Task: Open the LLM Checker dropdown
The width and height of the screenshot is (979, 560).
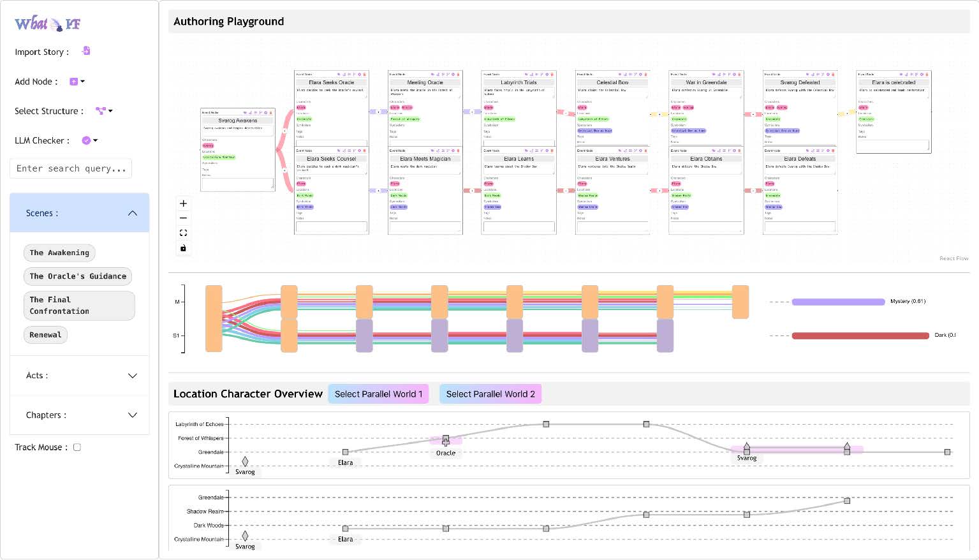Action: pyautogui.click(x=89, y=140)
